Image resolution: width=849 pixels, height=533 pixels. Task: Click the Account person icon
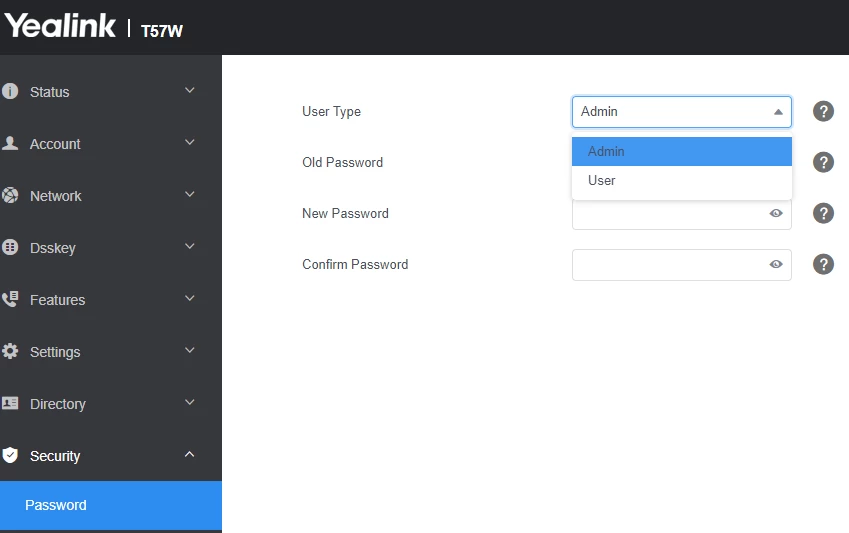point(10,143)
